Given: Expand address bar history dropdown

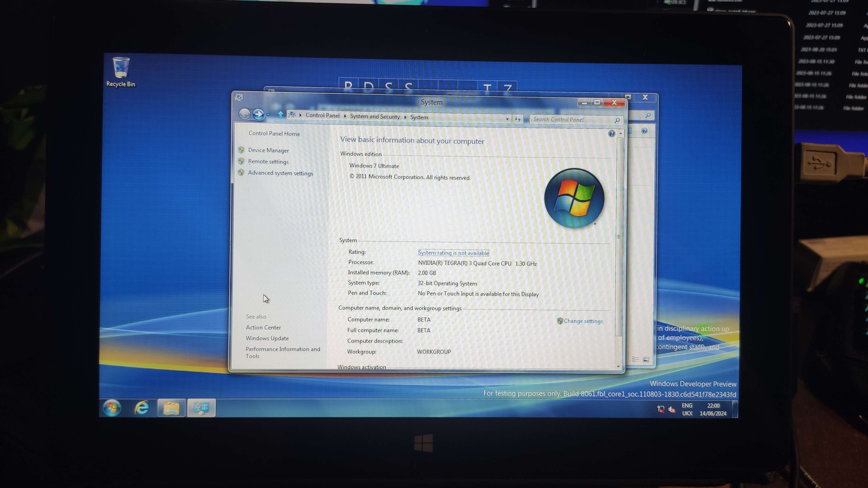Looking at the screenshot, I should tap(507, 119).
